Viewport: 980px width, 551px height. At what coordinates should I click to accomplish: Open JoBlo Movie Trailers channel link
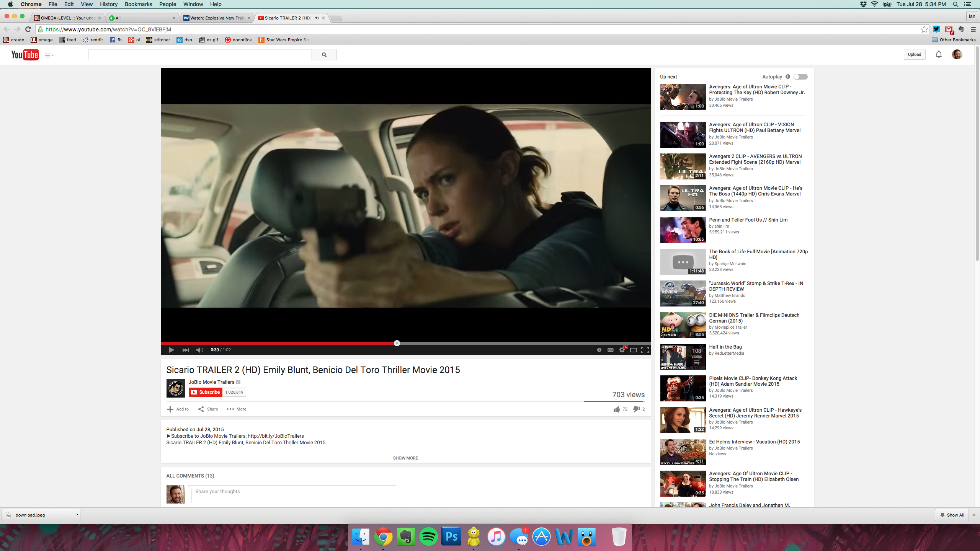coord(211,382)
